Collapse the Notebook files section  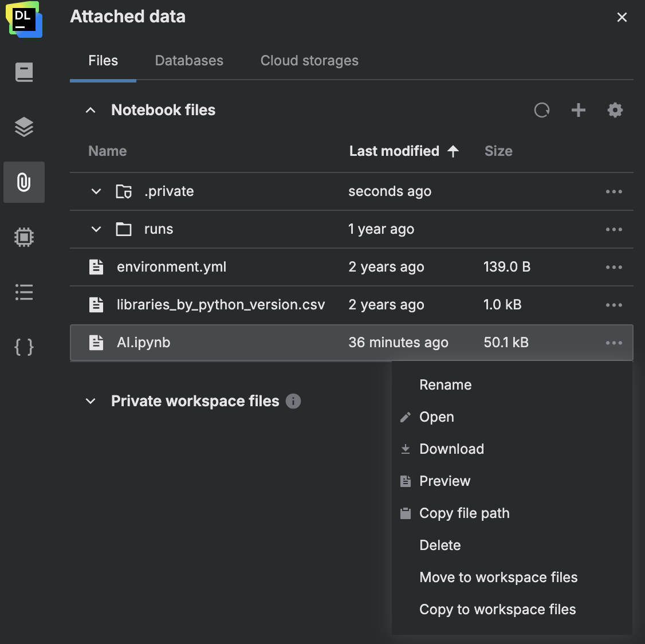point(90,110)
